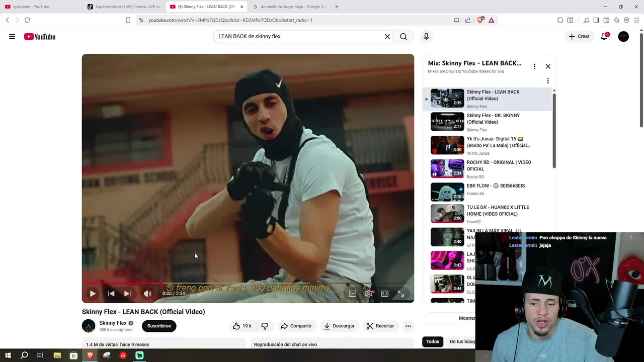Mute the video volume

[147, 294]
